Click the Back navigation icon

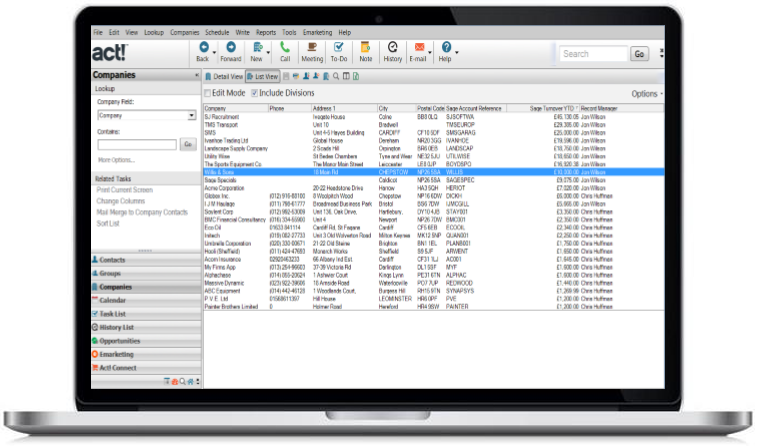pos(204,47)
